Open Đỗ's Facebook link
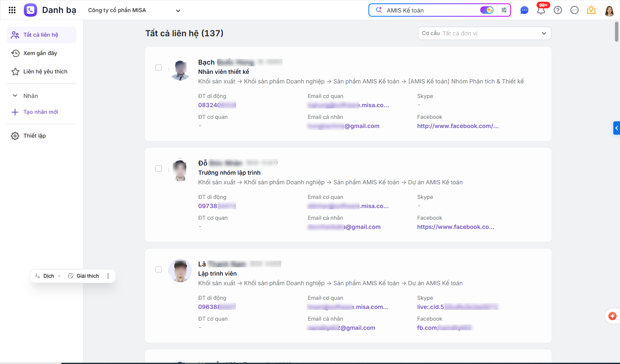 coord(456,227)
